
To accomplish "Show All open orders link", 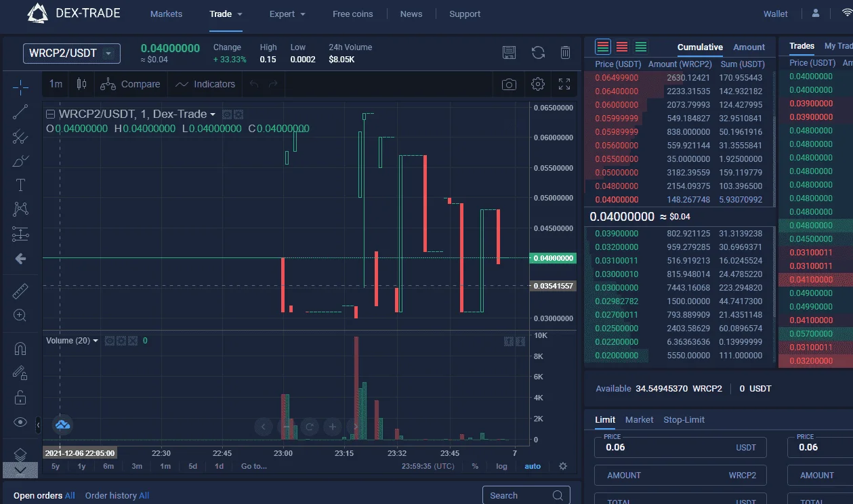I will coord(70,496).
